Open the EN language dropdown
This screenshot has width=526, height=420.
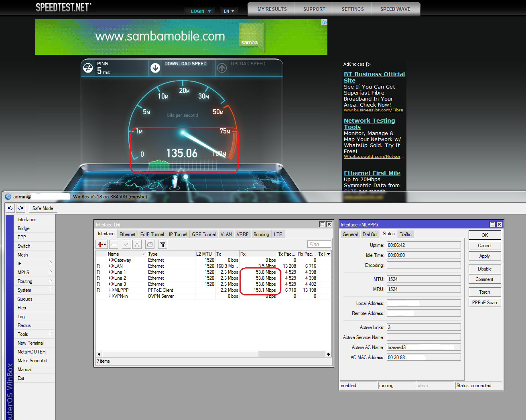pos(229,11)
